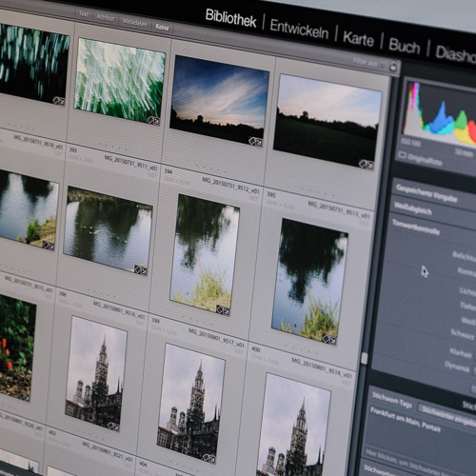Click keyword badge on blue wispy sky thumbnail
The image size is (476, 476).
(252, 141)
